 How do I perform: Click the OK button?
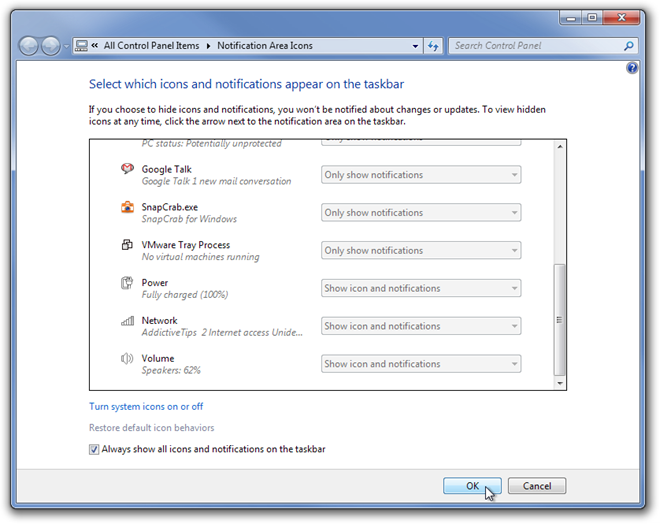[x=472, y=486]
